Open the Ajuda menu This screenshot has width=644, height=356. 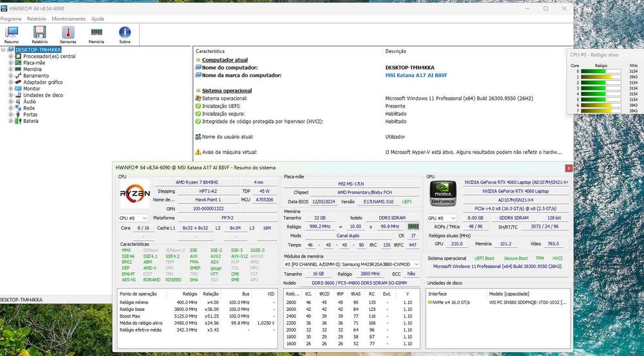pos(97,19)
